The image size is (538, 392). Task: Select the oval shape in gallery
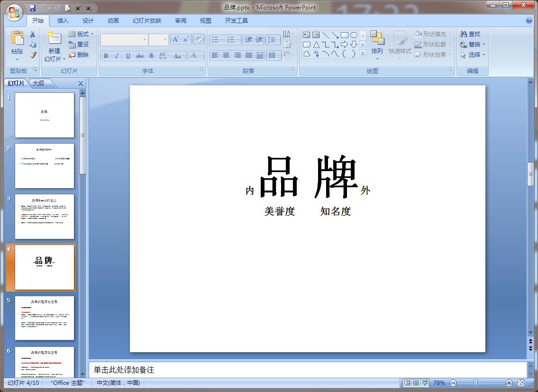tap(354, 35)
